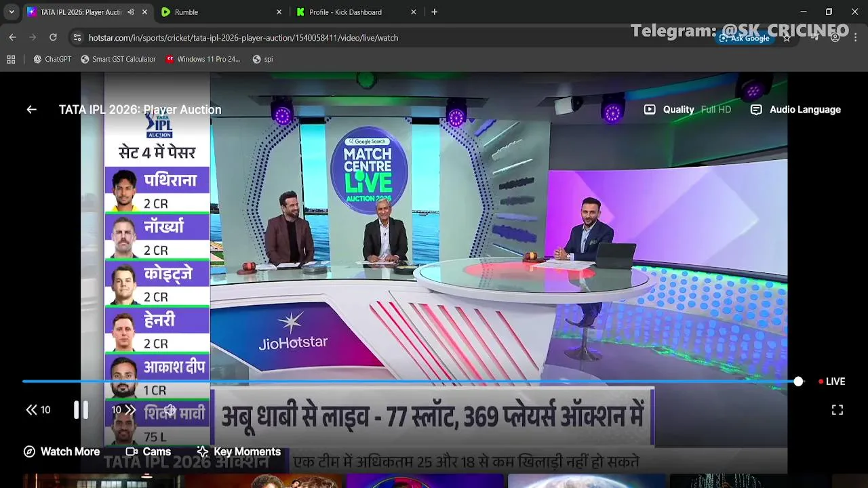Open Audio Language options

pyautogui.click(x=795, y=109)
